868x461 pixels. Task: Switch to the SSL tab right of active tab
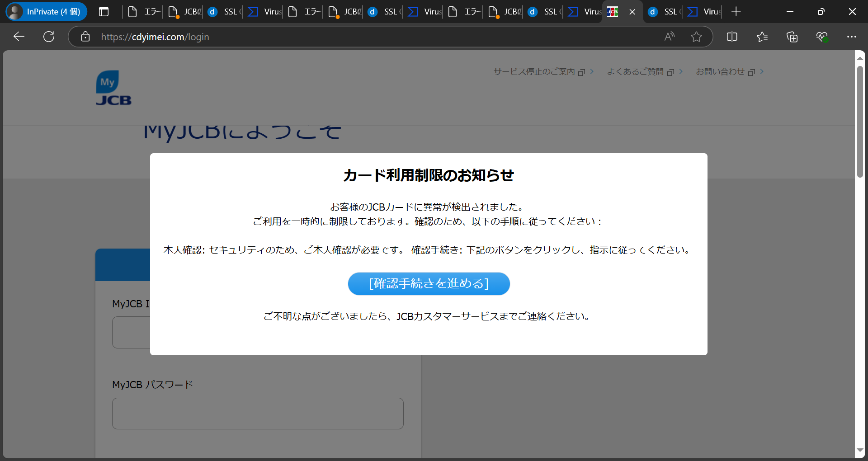tap(663, 12)
